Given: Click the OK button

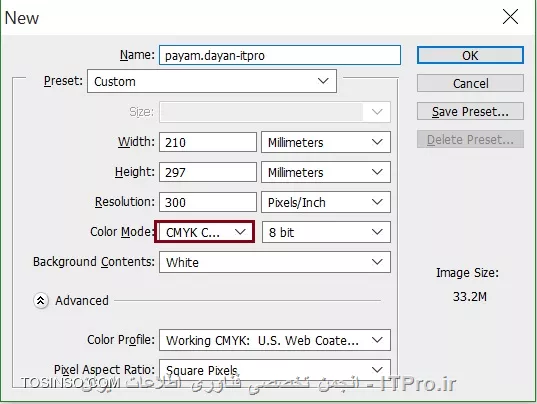Looking at the screenshot, I should (x=470, y=55).
